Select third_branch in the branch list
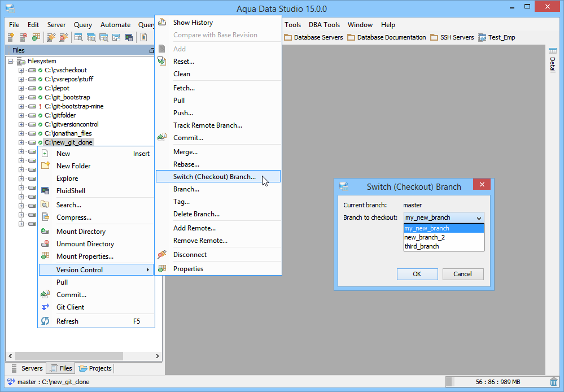564x392 pixels. click(444, 246)
